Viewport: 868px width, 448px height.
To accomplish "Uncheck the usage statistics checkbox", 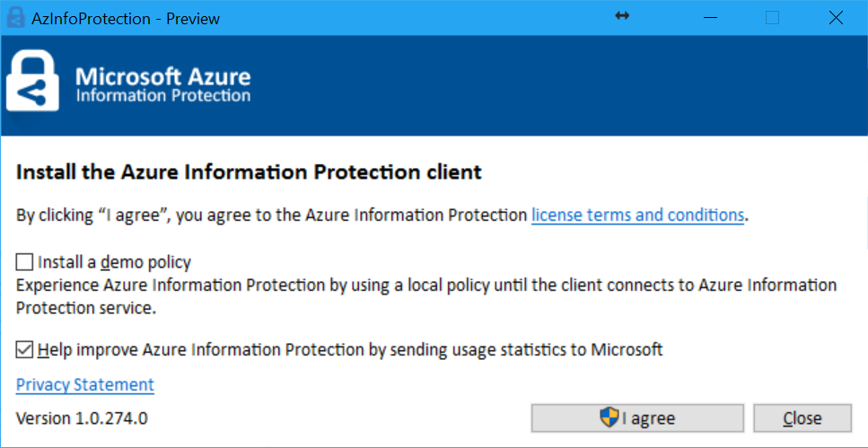I will point(24,349).
